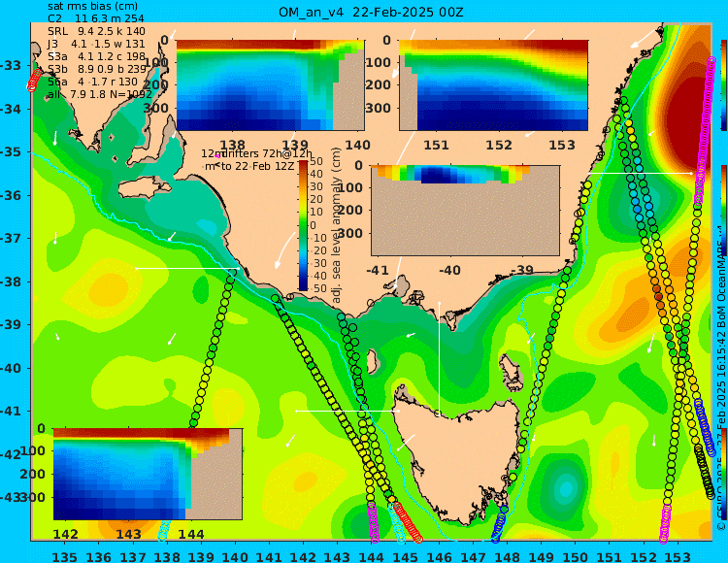Image resolution: width=728 pixels, height=563 pixels.
Task: Click the SRL satellite statistics row
Action: coord(96,32)
